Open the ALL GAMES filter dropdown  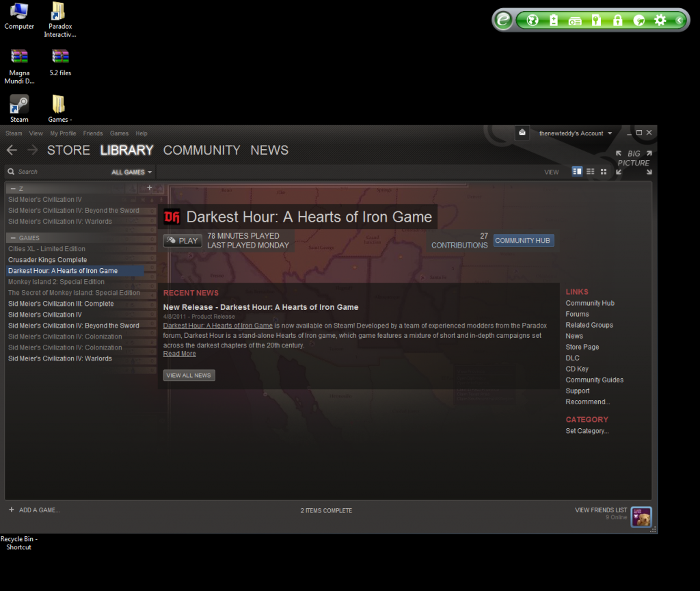pyautogui.click(x=131, y=172)
